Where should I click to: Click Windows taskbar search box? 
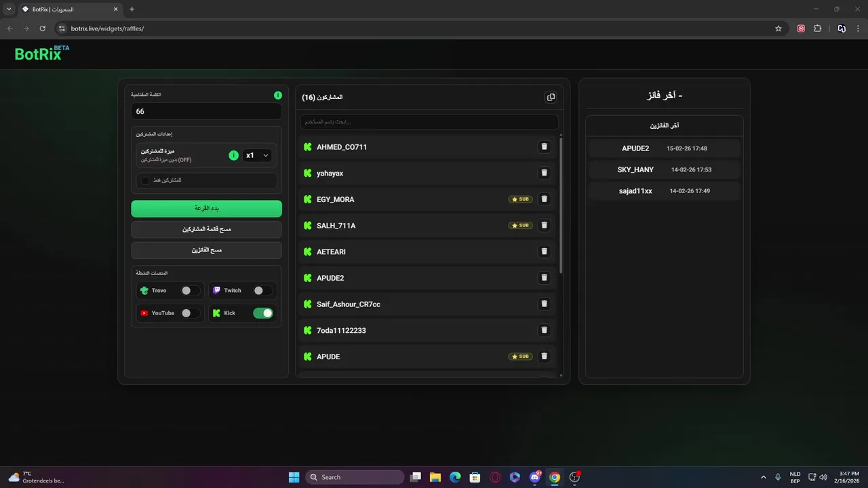(355, 477)
